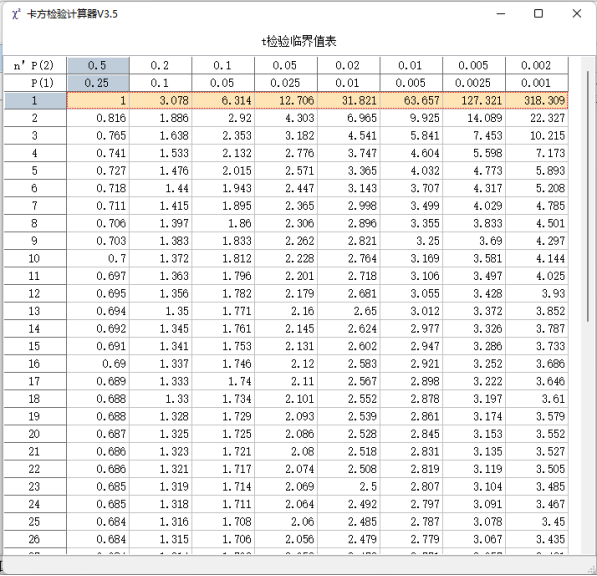Click cell value 2.08 in row 21

tap(286, 452)
